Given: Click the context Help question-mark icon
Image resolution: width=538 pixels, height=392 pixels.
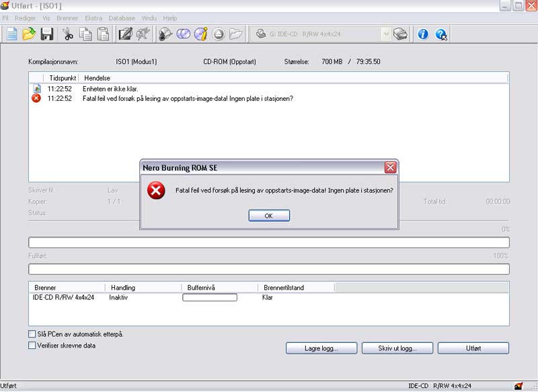Looking at the screenshot, I should pyautogui.click(x=441, y=34).
